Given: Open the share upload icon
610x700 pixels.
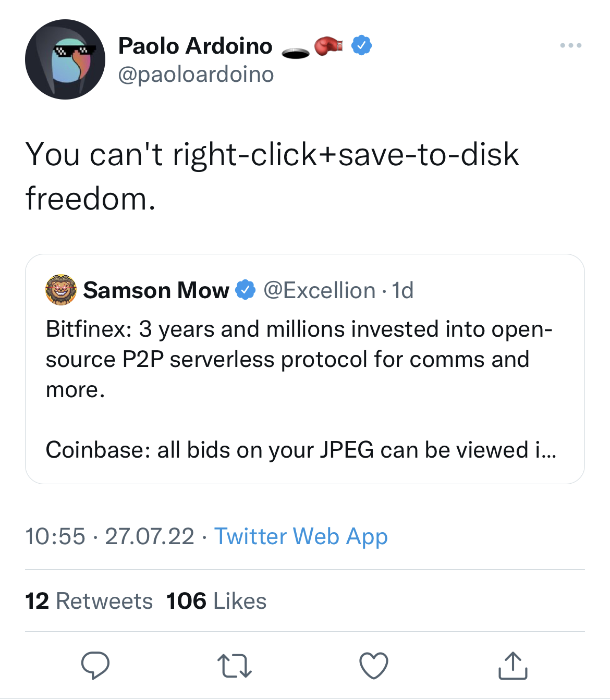Looking at the screenshot, I should [513, 666].
